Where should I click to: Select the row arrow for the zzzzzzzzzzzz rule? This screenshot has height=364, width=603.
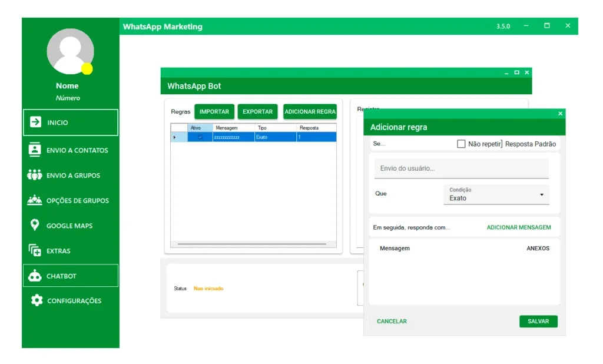tap(175, 137)
